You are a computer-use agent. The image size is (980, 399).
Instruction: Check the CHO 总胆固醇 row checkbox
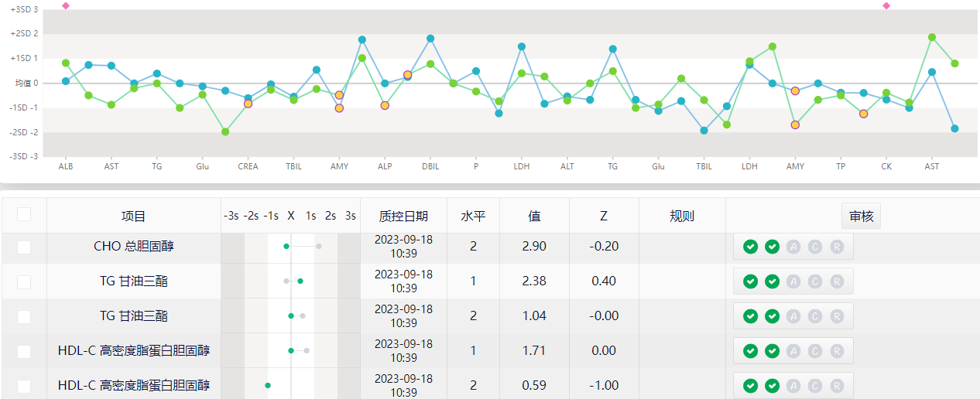(24, 247)
